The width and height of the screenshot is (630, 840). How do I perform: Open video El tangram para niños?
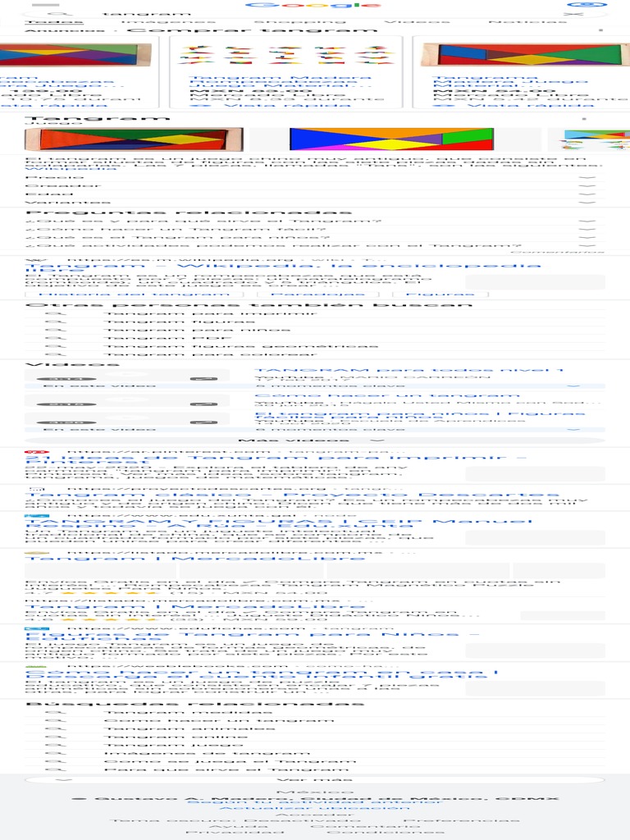420,415
